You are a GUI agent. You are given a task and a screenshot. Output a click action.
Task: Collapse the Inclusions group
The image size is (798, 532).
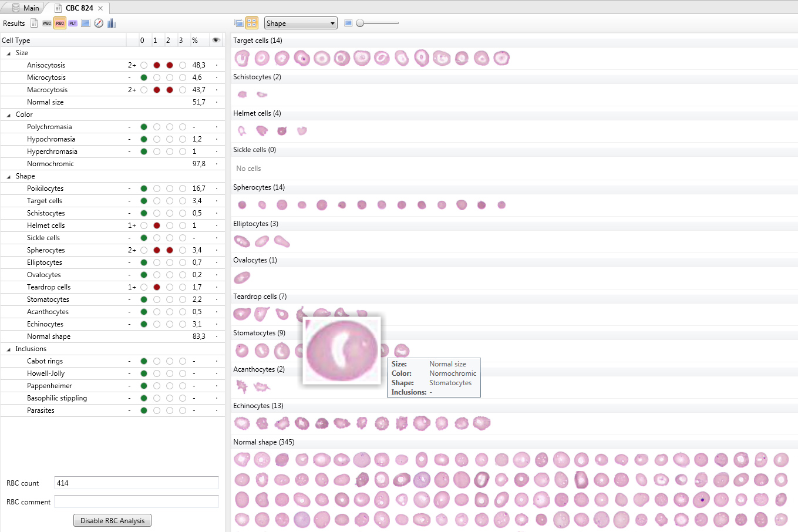tap(9, 349)
